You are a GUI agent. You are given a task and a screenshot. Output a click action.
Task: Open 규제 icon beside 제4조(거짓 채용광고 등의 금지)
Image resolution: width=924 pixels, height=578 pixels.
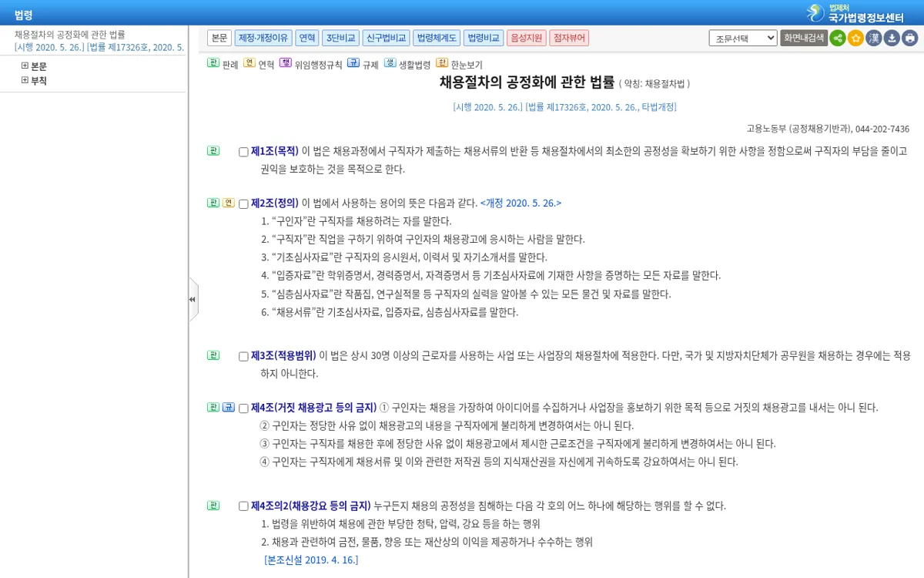coord(229,407)
